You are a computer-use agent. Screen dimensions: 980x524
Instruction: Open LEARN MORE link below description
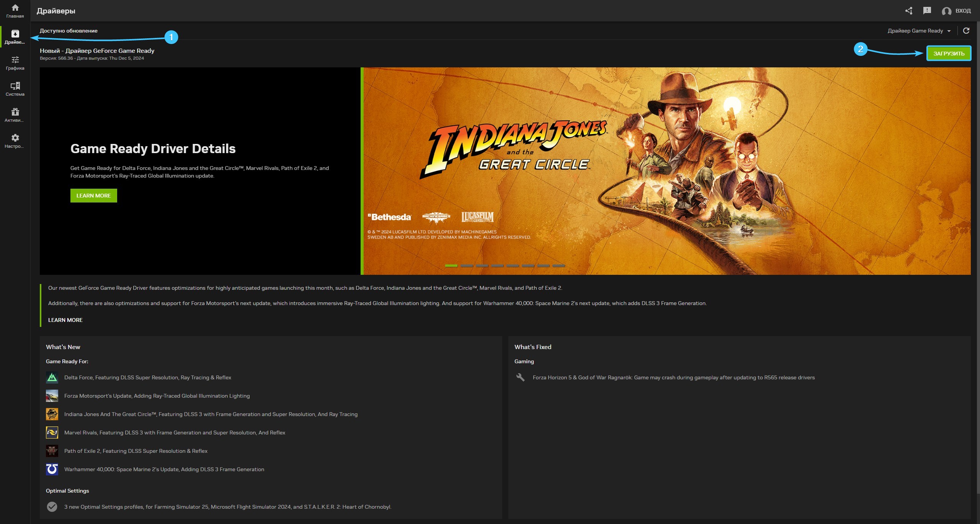click(65, 320)
